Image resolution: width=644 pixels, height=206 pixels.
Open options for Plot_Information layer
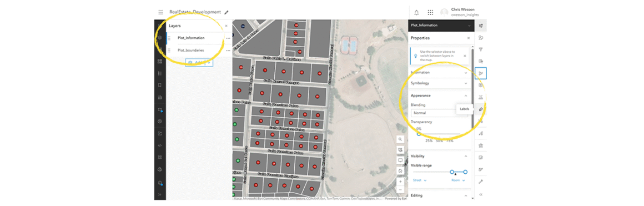(x=228, y=38)
